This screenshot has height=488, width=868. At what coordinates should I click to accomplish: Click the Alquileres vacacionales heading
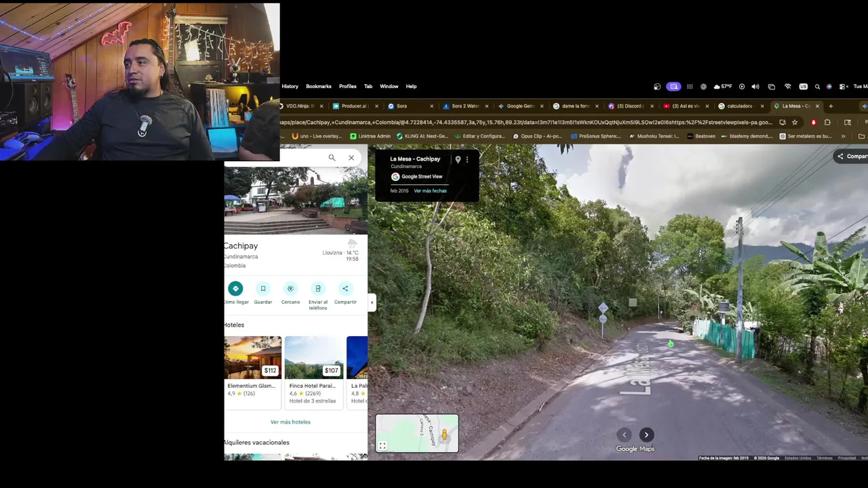tap(257, 443)
